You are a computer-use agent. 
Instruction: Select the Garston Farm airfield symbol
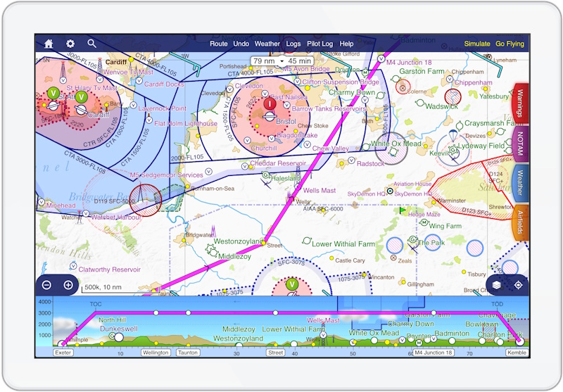click(396, 79)
